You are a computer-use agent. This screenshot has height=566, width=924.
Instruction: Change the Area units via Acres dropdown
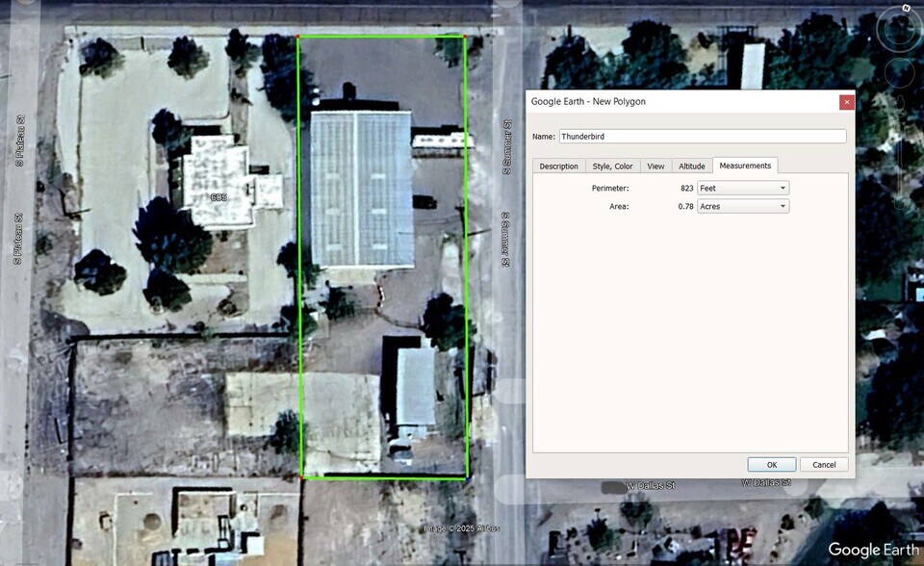(x=742, y=206)
